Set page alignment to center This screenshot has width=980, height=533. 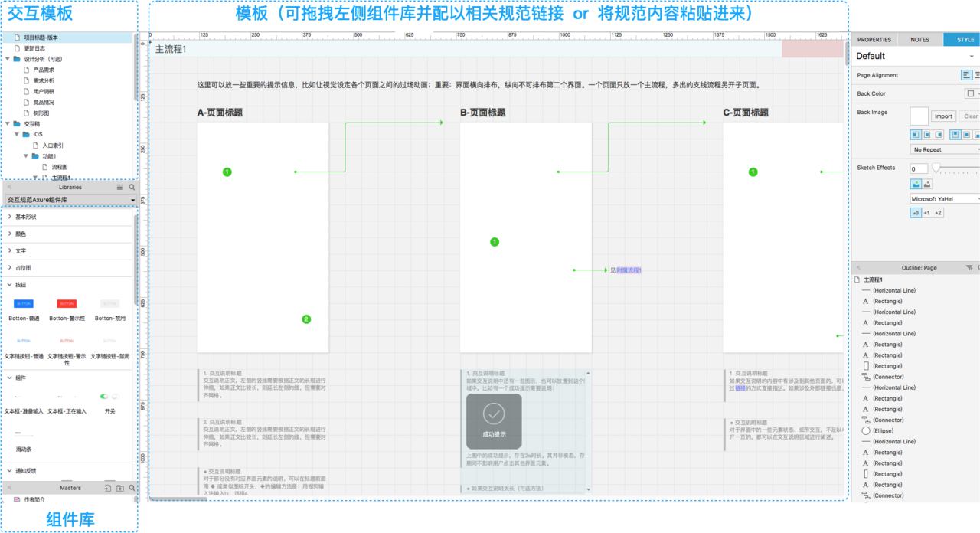pyautogui.click(x=978, y=75)
